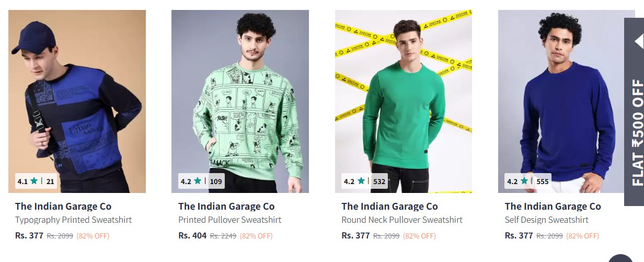Screen dimensions: 644x262
Task: Click the Self Design Sweatshirt title
Action: (547, 220)
